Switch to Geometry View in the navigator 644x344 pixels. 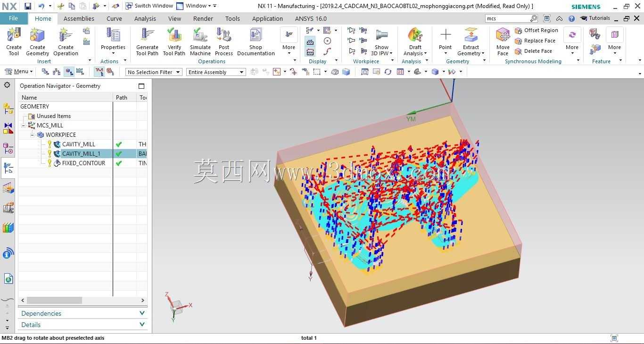(x=69, y=72)
